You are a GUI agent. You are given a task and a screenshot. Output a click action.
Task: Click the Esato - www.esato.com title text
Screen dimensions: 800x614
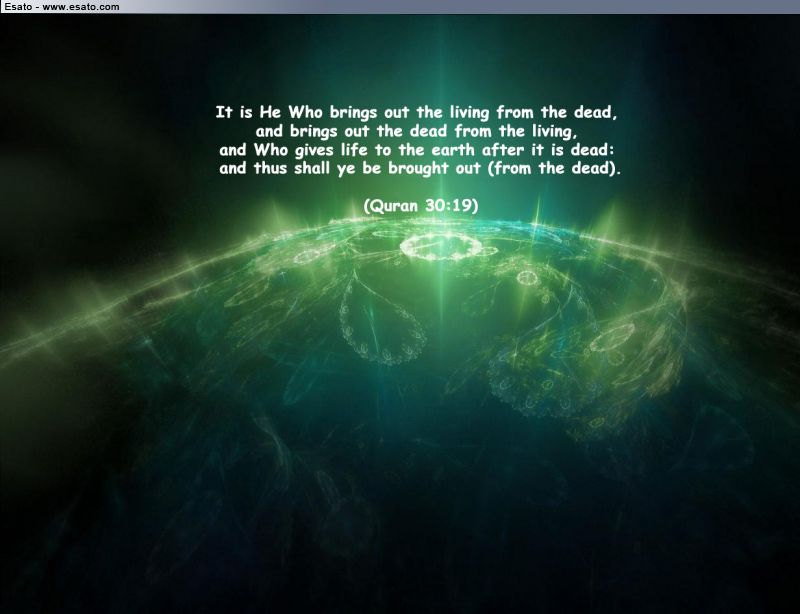[x=62, y=7]
